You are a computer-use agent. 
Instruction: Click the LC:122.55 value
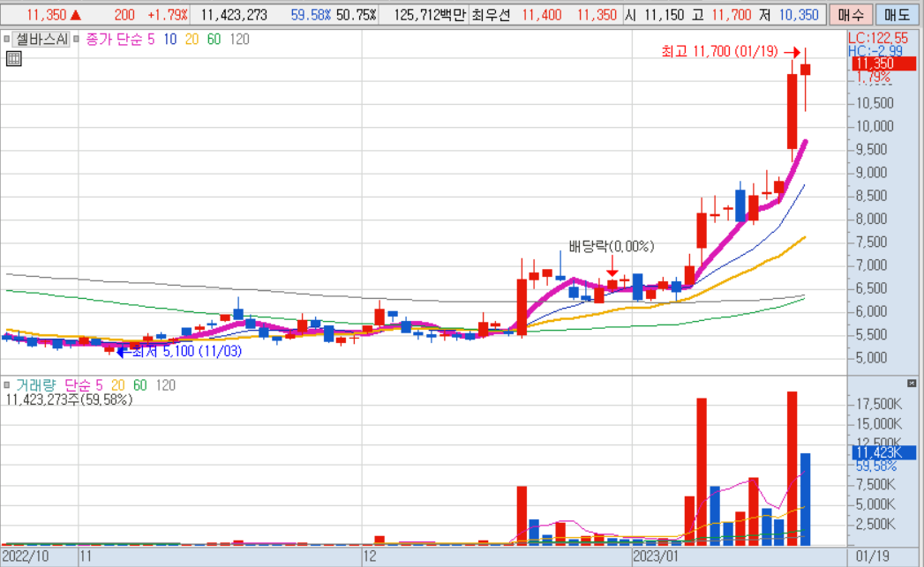[879, 38]
